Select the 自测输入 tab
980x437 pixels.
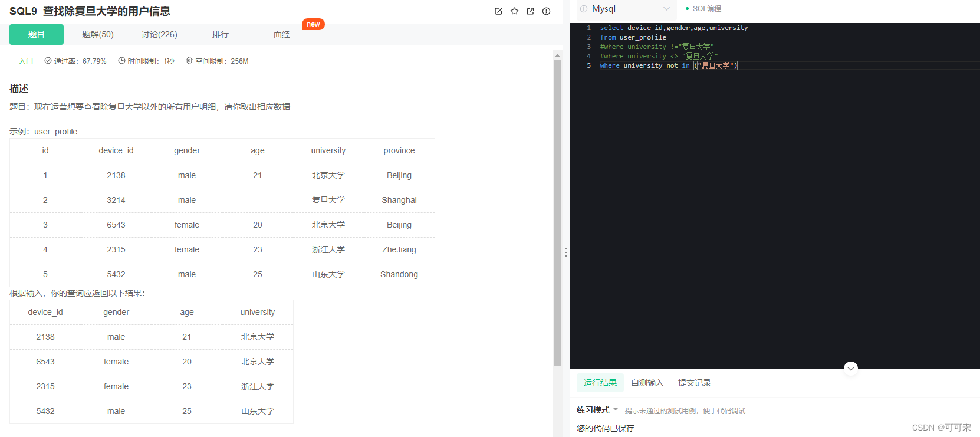tap(647, 383)
